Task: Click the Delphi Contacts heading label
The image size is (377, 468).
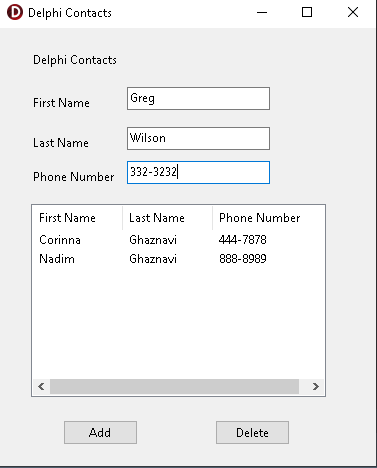Action: click(x=75, y=60)
